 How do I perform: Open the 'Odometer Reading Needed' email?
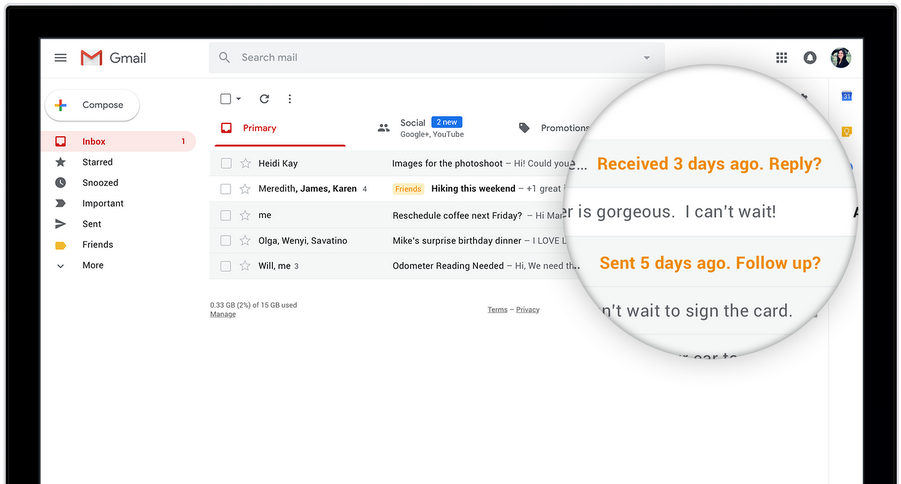click(448, 266)
